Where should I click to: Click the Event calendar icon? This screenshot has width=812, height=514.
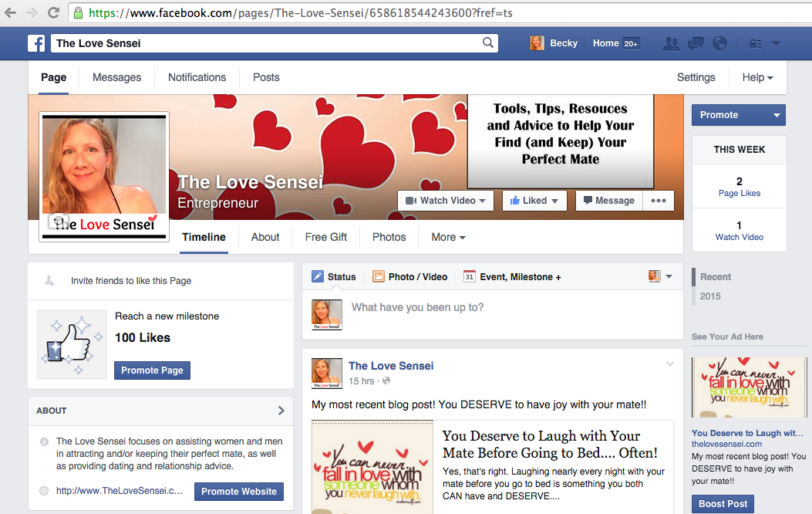pyautogui.click(x=469, y=277)
